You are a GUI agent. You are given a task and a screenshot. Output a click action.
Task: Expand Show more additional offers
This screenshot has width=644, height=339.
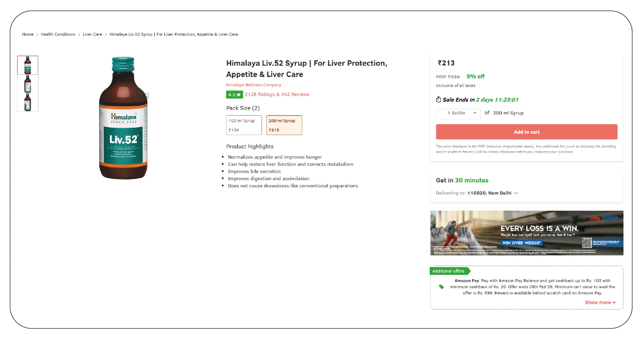click(600, 303)
